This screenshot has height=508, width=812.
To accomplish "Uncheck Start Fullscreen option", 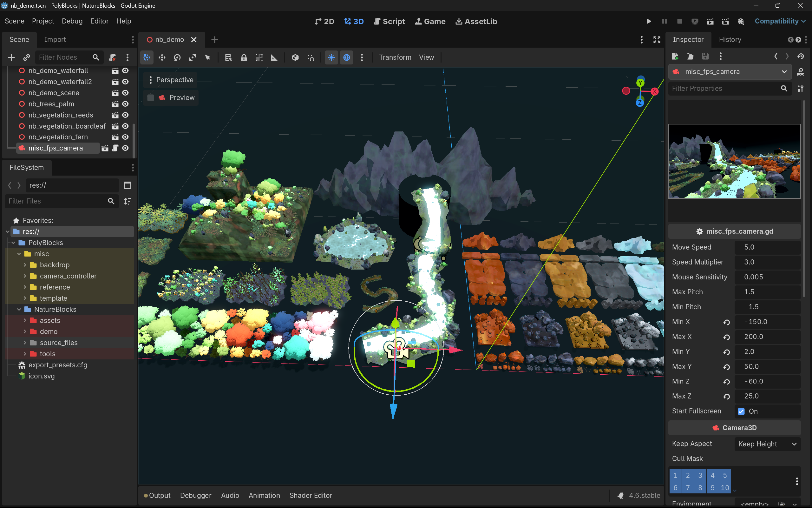I will [x=742, y=411].
